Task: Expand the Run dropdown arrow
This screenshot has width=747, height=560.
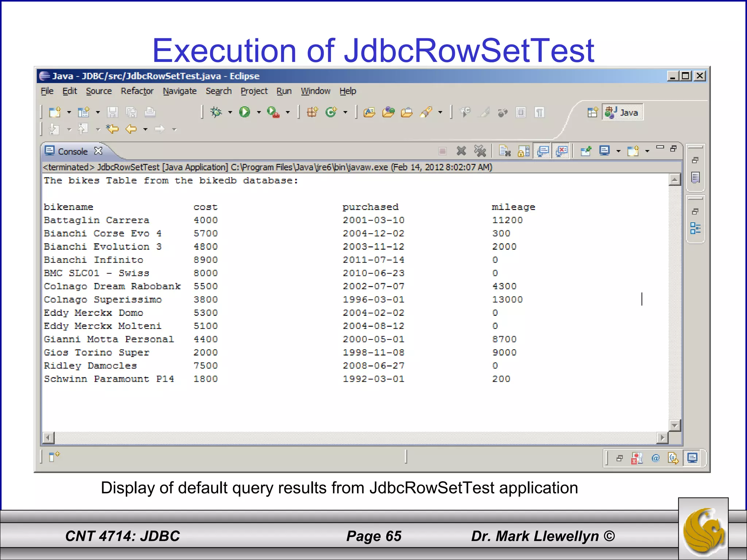Action: [x=259, y=112]
